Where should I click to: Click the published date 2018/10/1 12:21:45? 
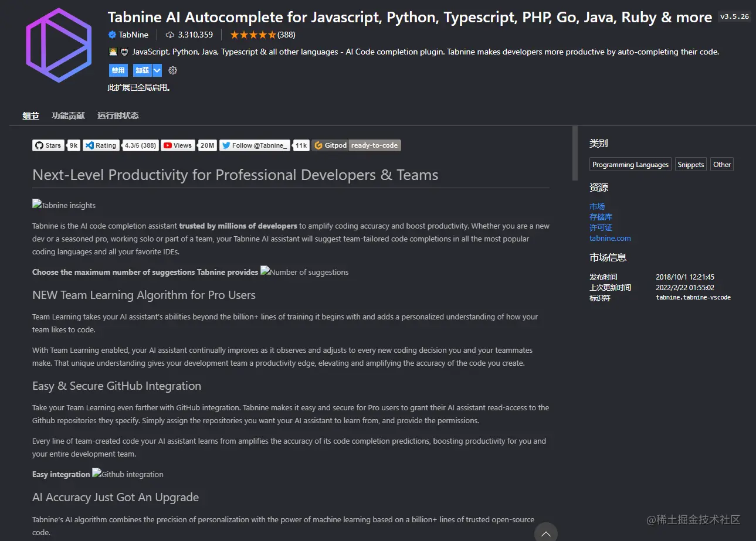pyautogui.click(x=684, y=277)
